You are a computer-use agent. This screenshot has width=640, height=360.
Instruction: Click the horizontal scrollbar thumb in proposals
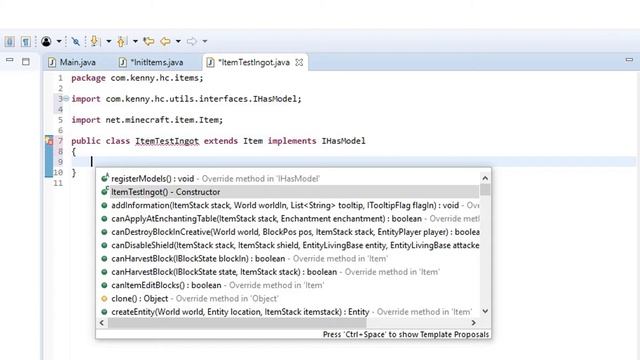click(x=237, y=323)
